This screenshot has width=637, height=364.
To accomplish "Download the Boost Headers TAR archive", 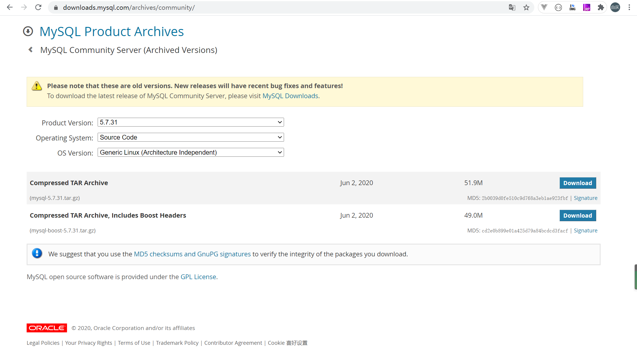I will coord(577,216).
